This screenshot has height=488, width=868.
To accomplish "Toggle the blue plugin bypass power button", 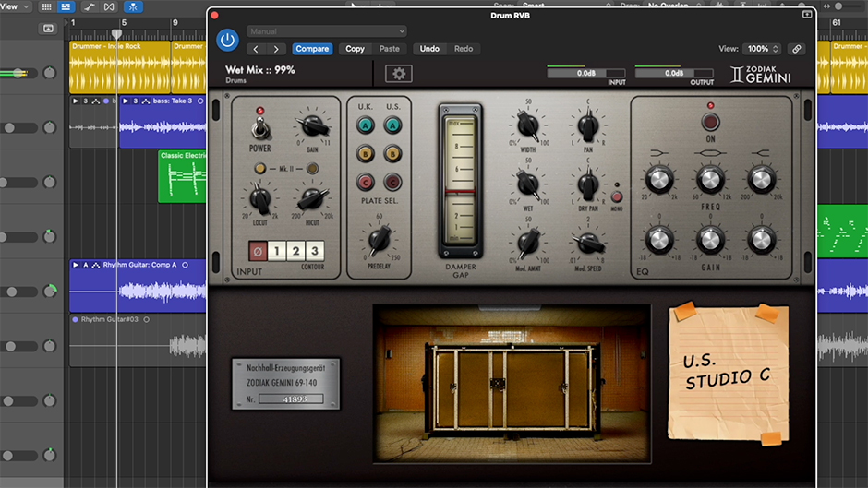I will [227, 40].
